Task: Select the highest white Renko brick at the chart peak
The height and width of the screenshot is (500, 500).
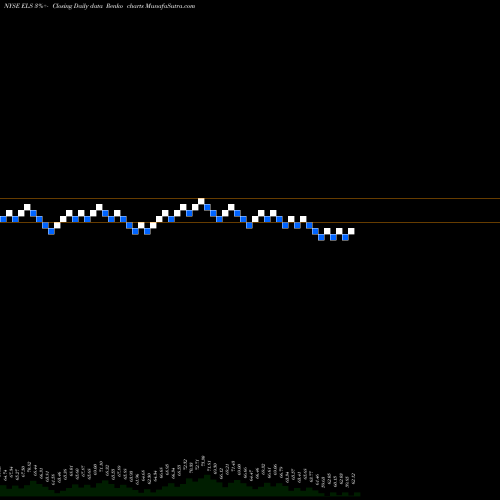Action: (x=201, y=201)
